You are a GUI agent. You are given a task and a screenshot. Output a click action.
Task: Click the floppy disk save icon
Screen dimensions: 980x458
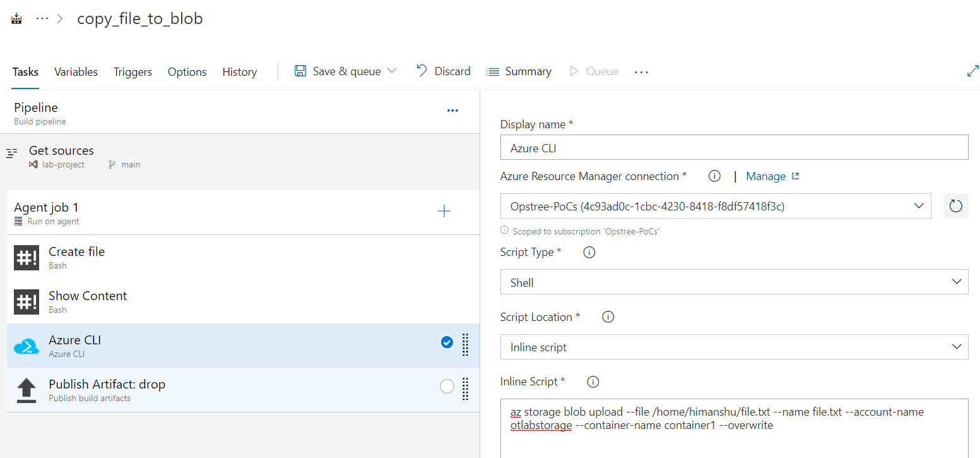300,71
